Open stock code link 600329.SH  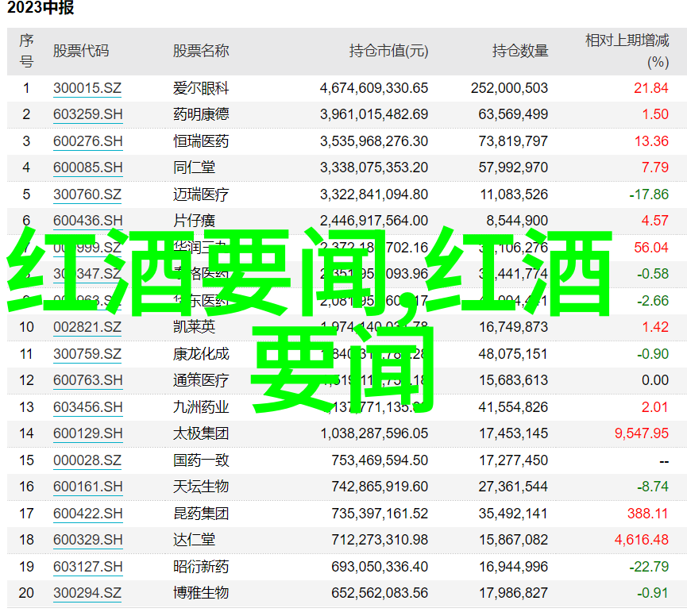point(87,540)
